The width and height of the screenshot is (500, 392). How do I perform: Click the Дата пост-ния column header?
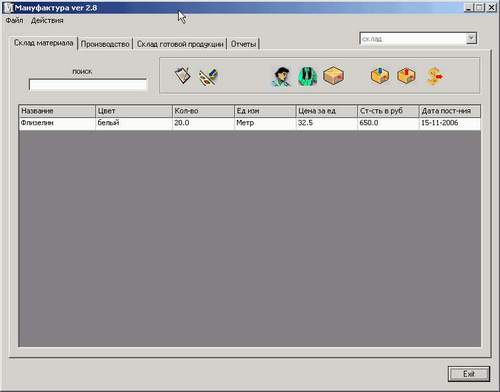[x=450, y=111]
